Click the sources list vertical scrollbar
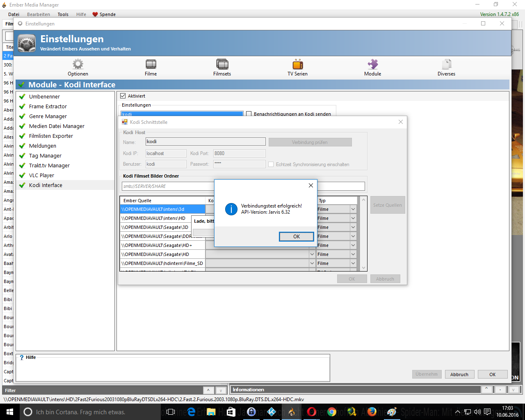 [363, 234]
